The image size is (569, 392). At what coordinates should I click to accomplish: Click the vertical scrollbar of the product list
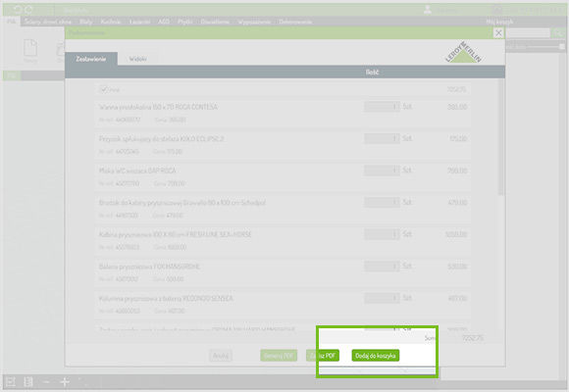501,138
